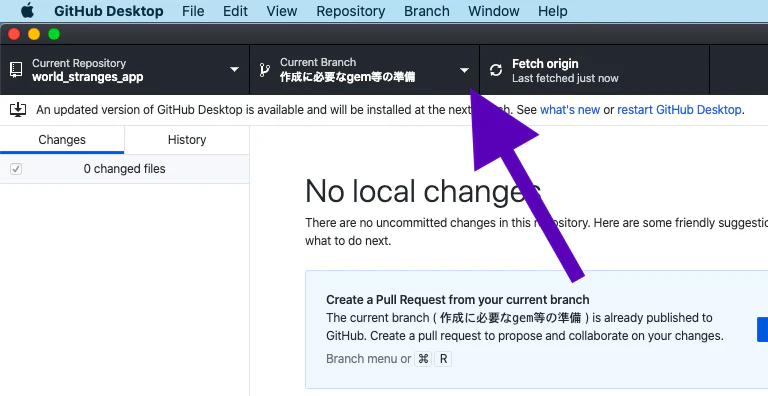Open the View menu
Screen dimensions: 768x396
pos(282,11)
